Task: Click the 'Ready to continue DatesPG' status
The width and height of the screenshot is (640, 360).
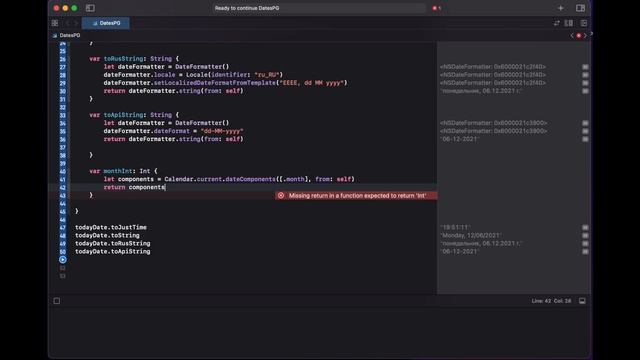Action: pos(247,8)
